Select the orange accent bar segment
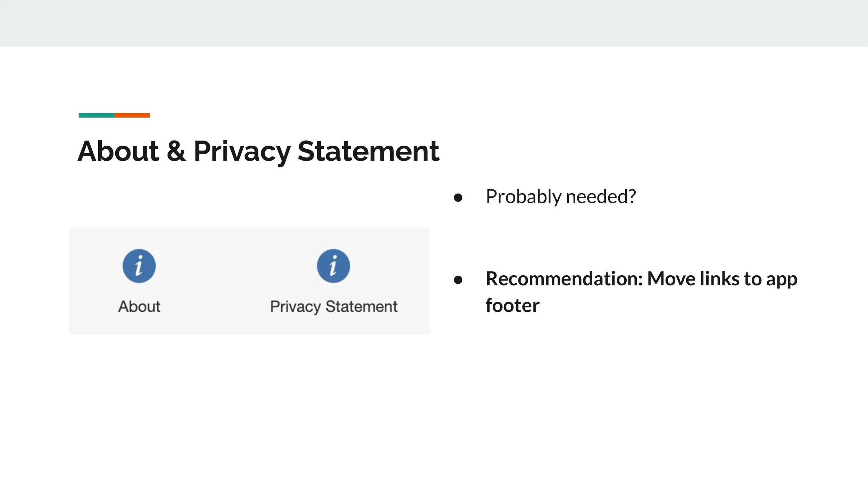Screen dimensions: 868x489 132,115
